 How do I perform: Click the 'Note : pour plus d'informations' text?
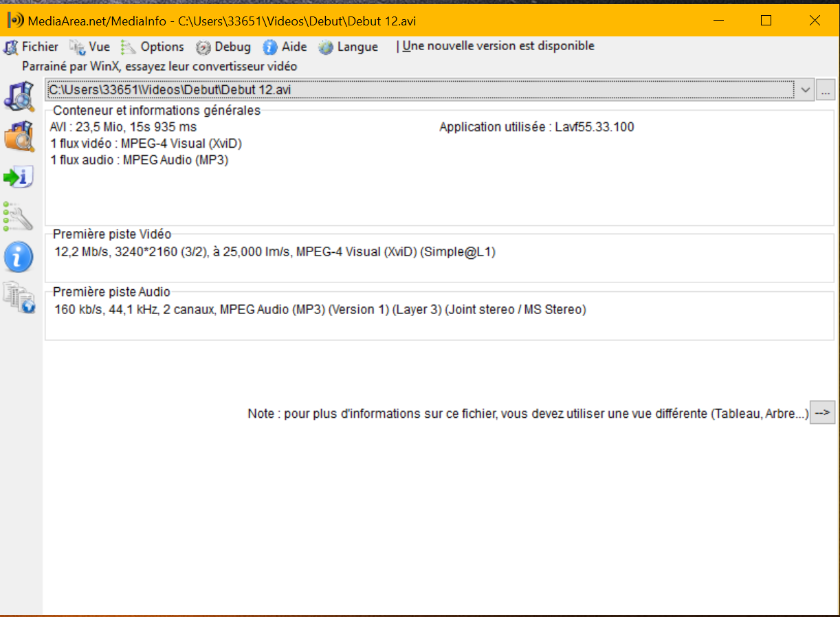(529, 414)
